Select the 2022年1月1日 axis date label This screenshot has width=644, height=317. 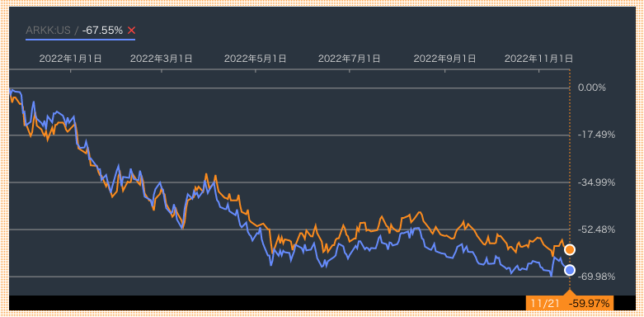click(x=70, y=59)
